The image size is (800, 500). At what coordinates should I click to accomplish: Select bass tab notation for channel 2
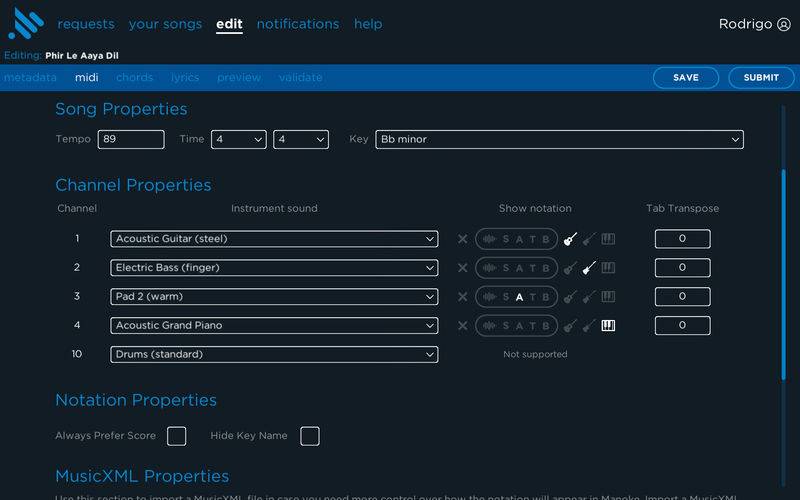[589, 268]
